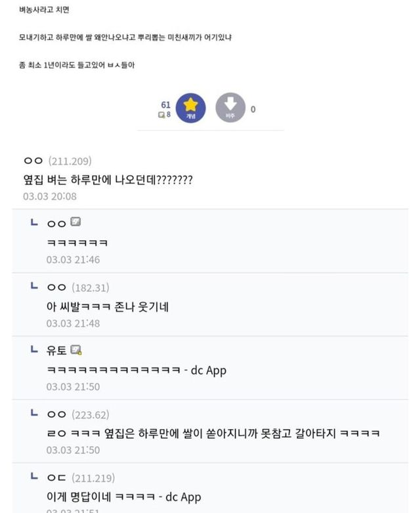Click the blue star recommend (개념) button

191,109
